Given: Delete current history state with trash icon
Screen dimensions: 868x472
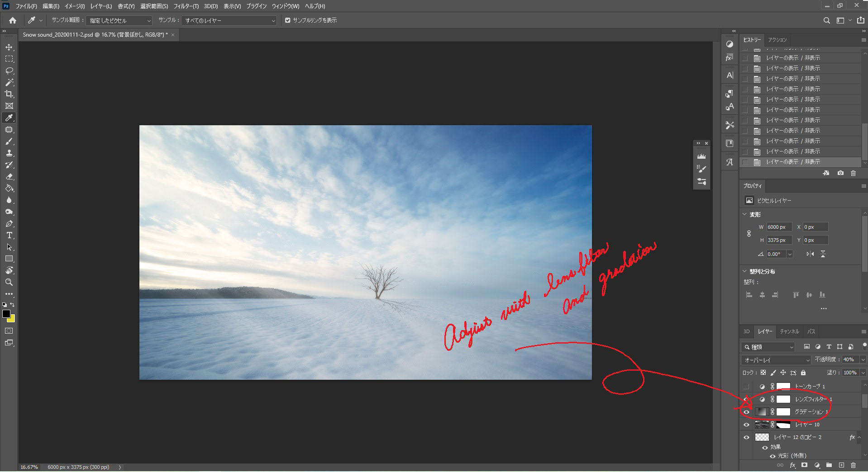Looking at the screenshot, I should coord(853,173).
